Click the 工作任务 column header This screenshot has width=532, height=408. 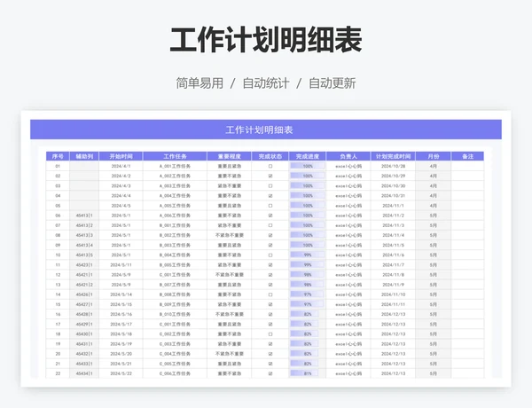pyautogui.click(x=175, y=156)
